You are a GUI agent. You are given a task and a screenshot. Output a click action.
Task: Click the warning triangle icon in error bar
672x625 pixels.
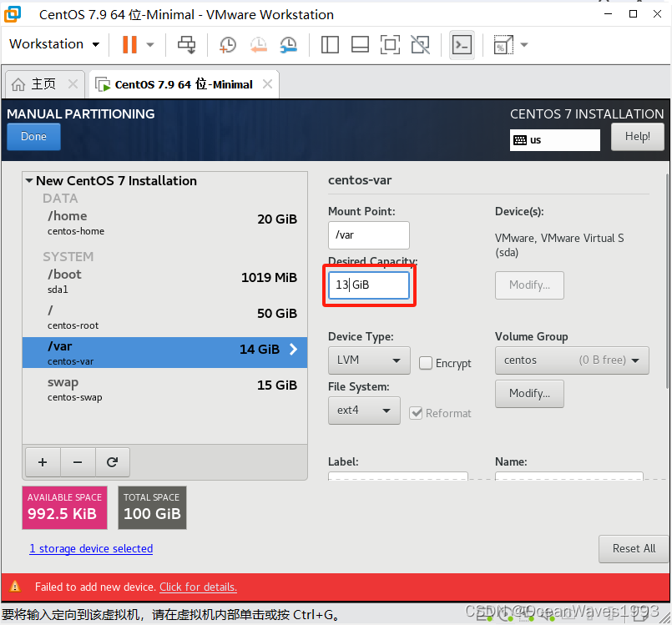(15, 586)
